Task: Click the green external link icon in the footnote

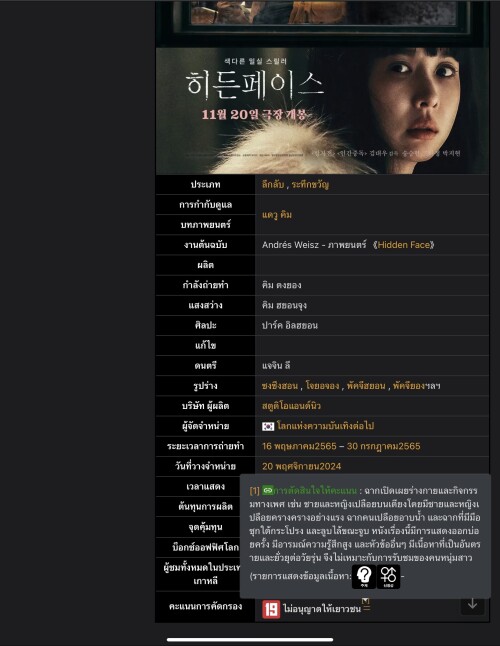Action: [268, 490]
